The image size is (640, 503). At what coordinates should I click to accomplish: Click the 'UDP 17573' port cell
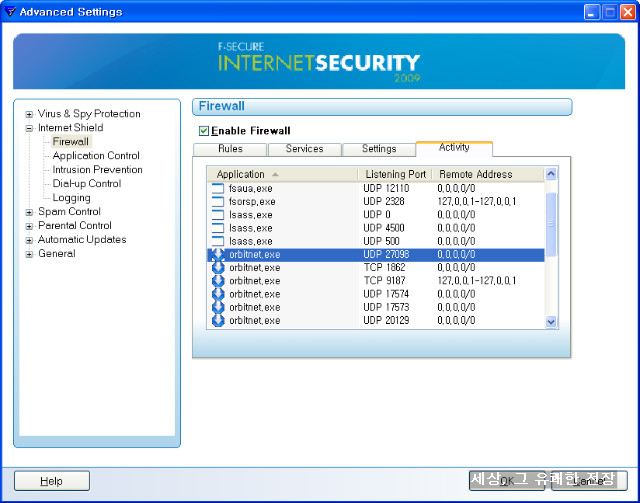386,307
